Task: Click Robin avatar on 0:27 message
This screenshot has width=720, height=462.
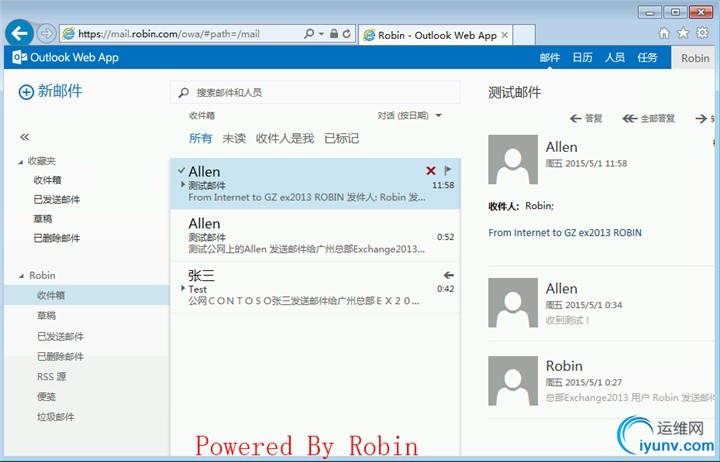Action: tap(513, 381)
